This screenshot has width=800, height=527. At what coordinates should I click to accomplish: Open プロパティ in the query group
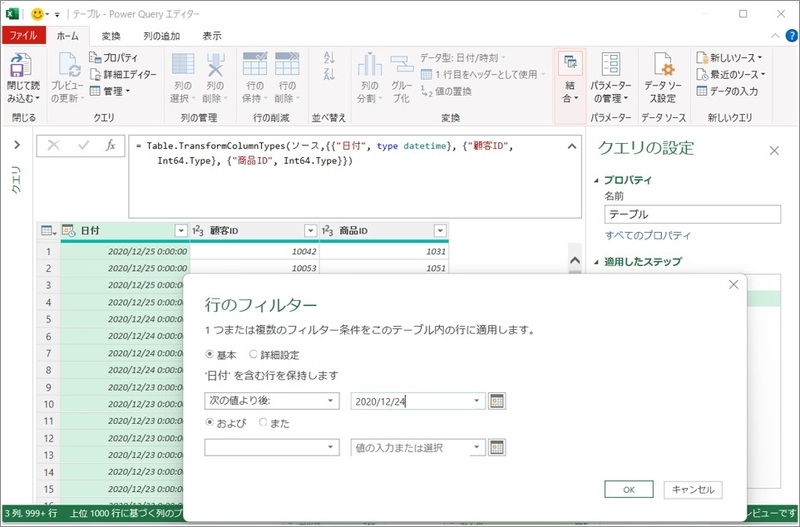(x=113, y=58)
